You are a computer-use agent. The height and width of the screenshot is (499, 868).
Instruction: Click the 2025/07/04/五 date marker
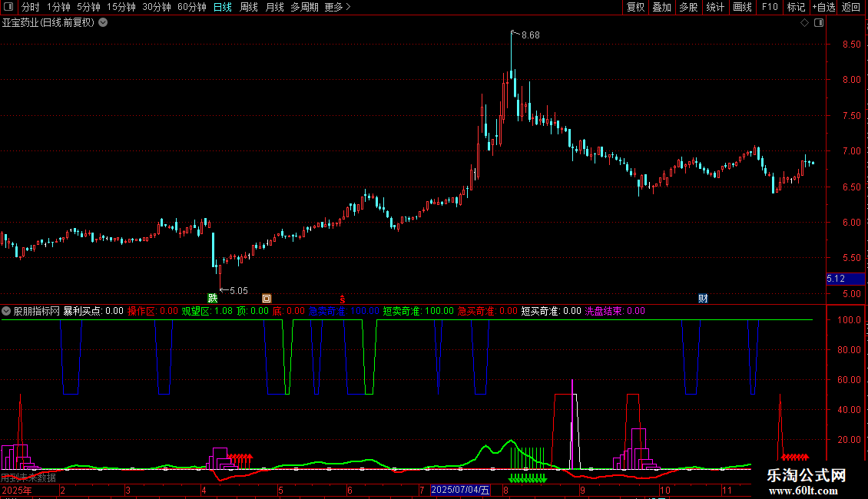pos(460,490)
